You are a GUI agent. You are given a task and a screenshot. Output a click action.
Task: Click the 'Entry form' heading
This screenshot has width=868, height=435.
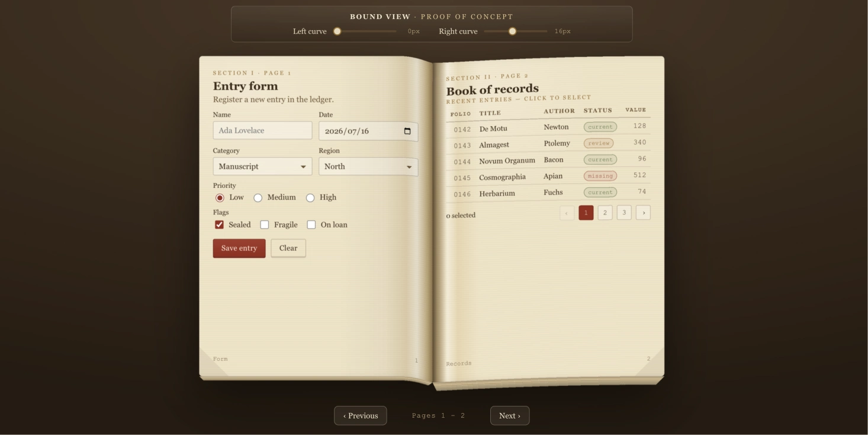click(245, 86)
